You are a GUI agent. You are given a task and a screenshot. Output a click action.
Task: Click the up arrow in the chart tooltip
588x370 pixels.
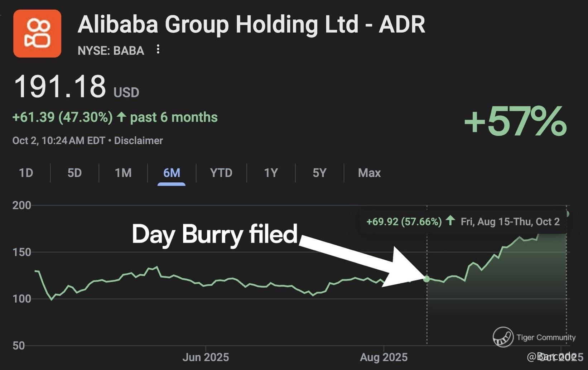point(450,221)
